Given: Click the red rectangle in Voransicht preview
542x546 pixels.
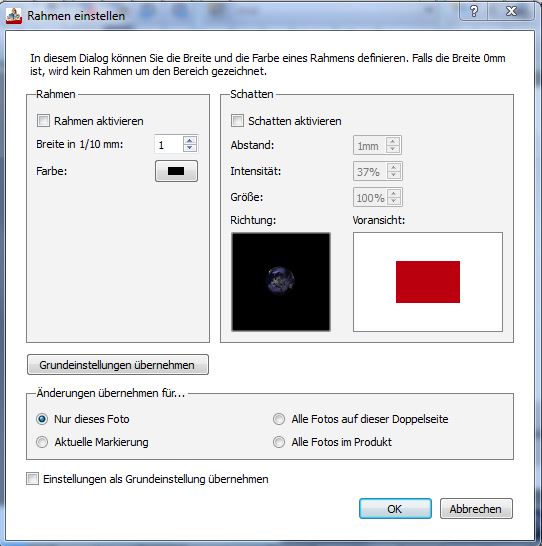Looking at the screenshot, I should pyautogui.click(x=428, y=282).
